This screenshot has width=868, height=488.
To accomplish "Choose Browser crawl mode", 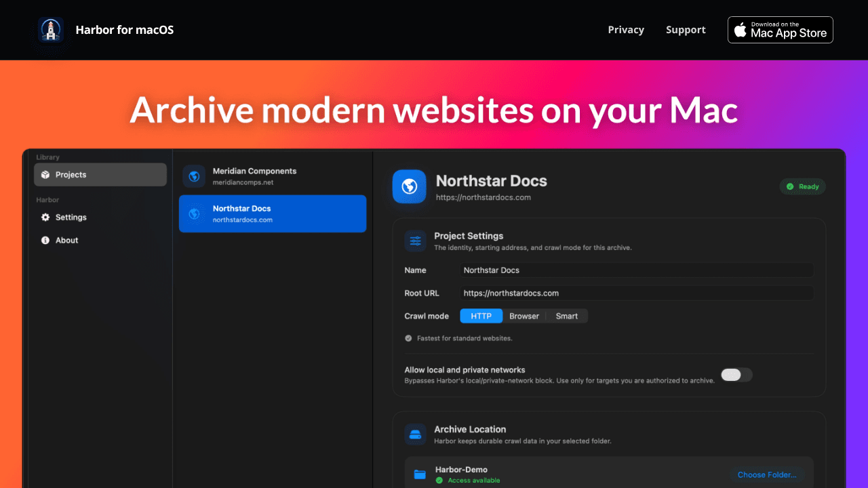I will click(524, 316).
